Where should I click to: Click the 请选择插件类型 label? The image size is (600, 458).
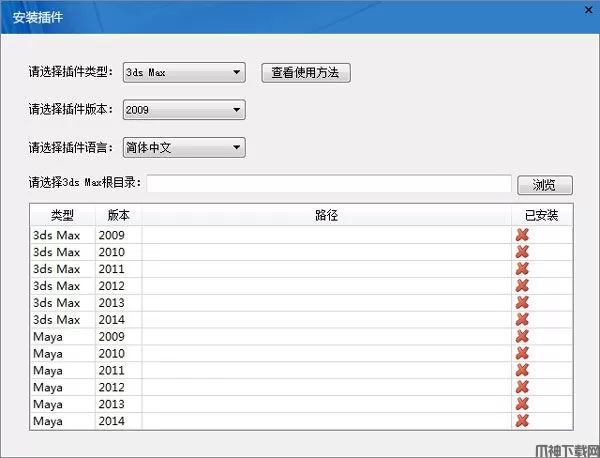click(71, 72)
